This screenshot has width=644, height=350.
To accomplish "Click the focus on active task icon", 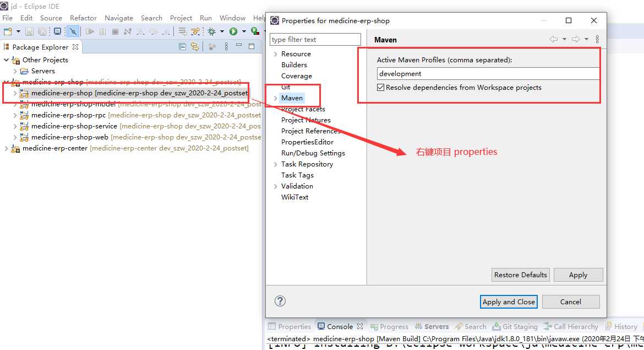I will [212, 47].
